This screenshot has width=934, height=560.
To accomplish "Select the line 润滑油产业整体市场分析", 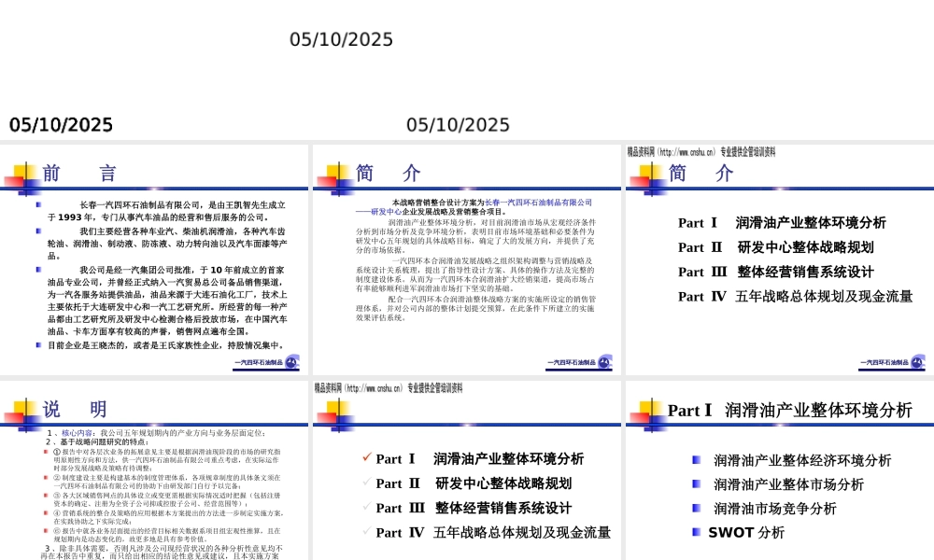I will pyautogui.click(x=788, y=484).
